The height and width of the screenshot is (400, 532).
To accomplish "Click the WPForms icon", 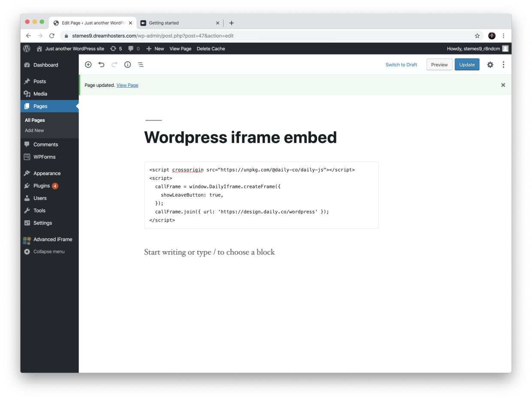I will coord(27,157).
